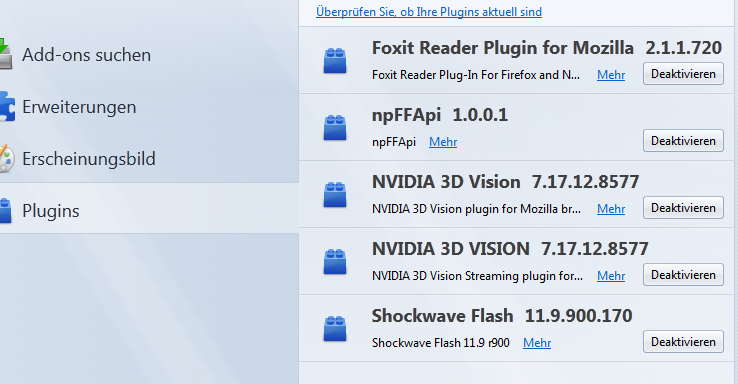Image resolution: width=738 pixels, height=384 pixels.
Task: Click the npFFApi plugin brick icon
Action: 335,128
